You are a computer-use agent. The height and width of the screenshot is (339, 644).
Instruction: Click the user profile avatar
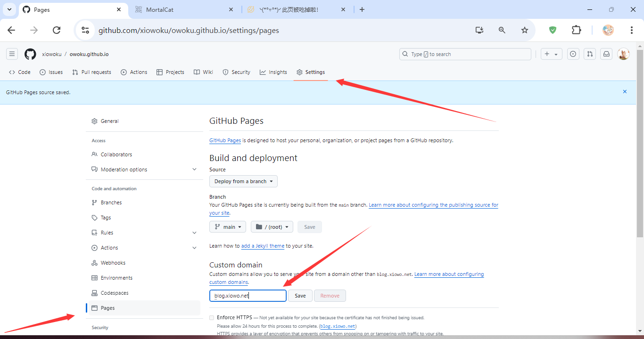coord(623,54)
